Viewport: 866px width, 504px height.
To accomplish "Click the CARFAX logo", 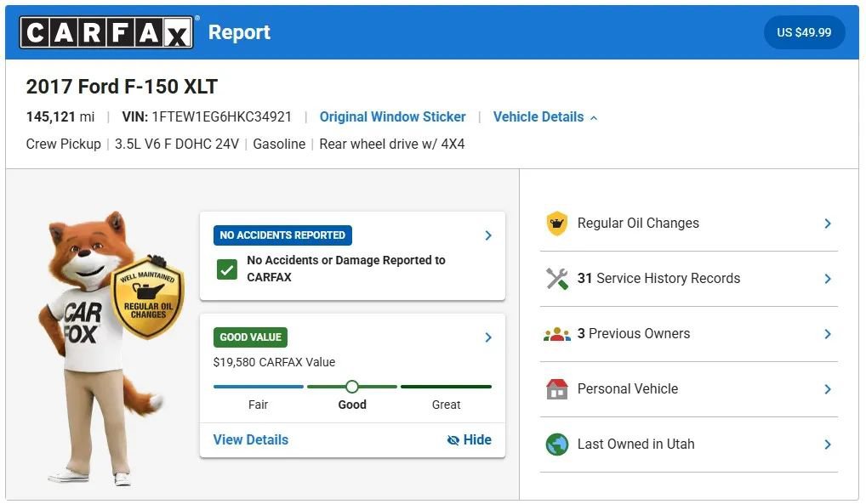I will (x=106, y=32).
